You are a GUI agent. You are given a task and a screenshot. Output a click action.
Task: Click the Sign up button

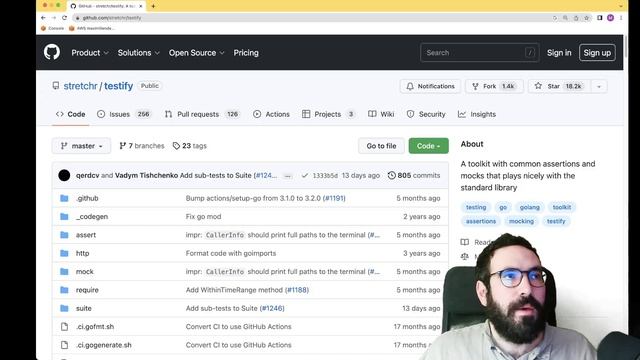pyautogui.click(x=597, y=53)
